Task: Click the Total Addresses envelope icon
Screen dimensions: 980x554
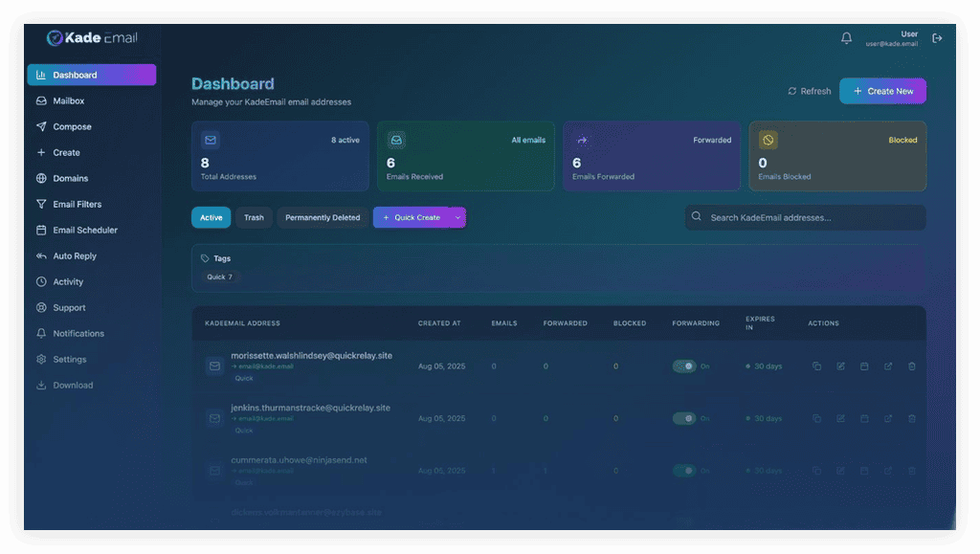Action: (x=211, y=140)
